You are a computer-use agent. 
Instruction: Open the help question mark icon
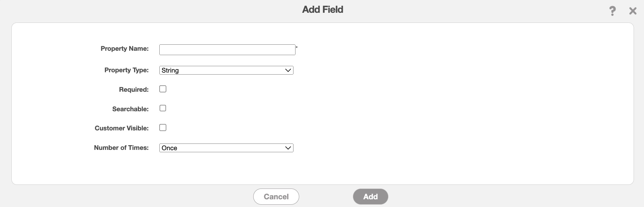[x=612, y=11]
